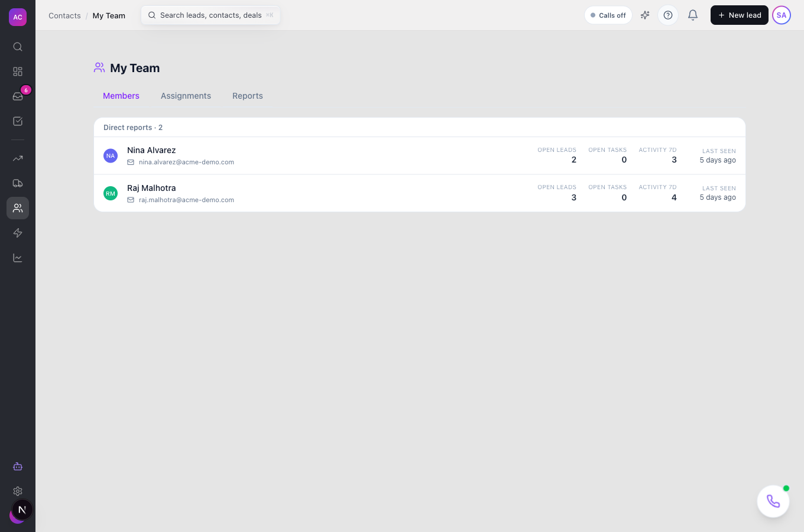Open the help question mark icon
804x532 pixels.
pyautogui.click(x=668, y=15)
